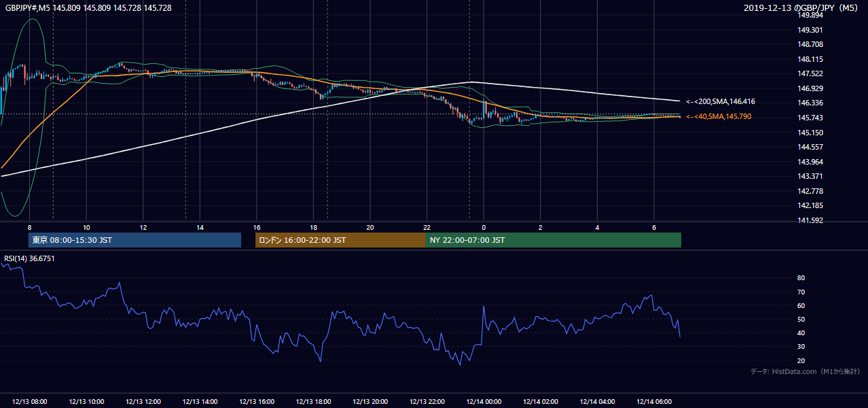Click the 2019-12-13 のGBP/JPY (M5) title

(x=802, y=8)
